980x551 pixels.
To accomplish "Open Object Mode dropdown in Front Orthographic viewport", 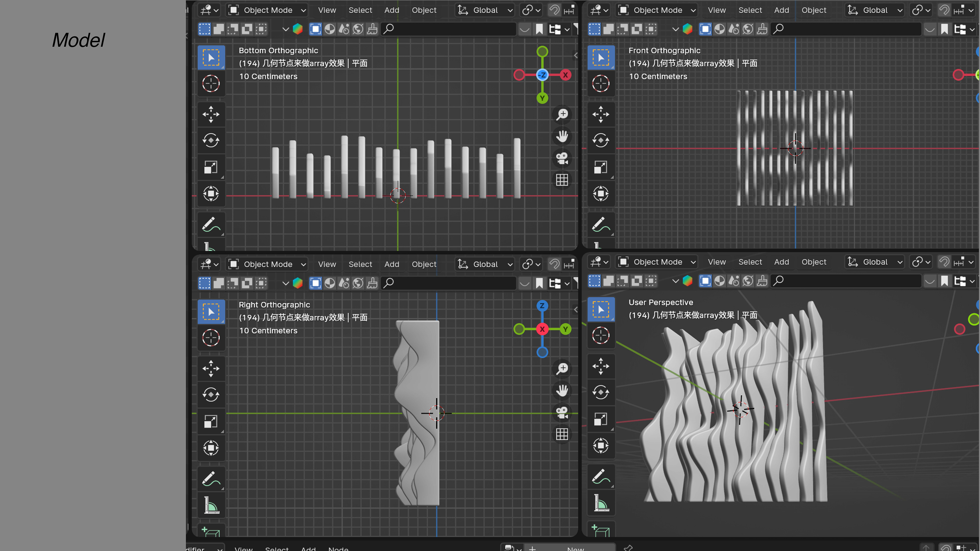I will (x=657, y=10).
